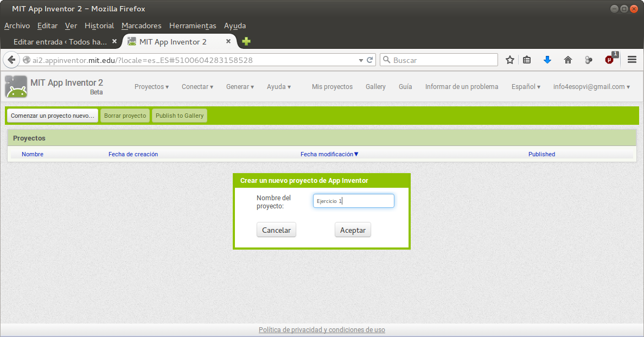Click the 'Crear un nuevo proyecto' dialog title
The height and width of the screenshot is (337, 644).
point(304,180)
